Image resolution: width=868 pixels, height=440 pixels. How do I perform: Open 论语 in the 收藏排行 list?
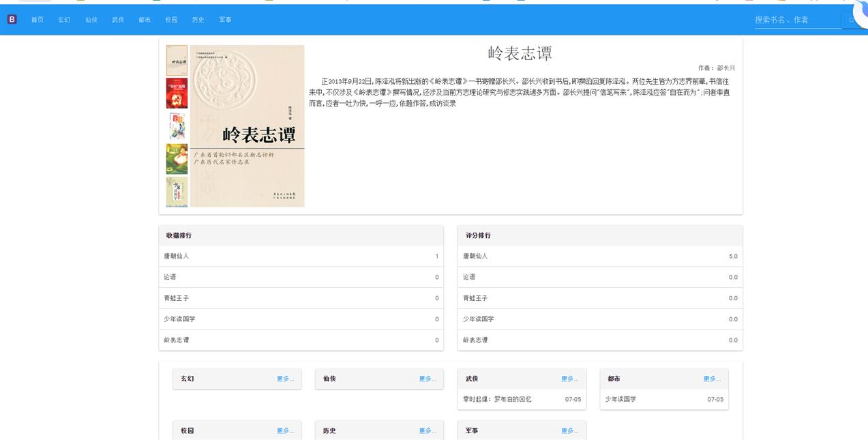[x=170, y=278]
